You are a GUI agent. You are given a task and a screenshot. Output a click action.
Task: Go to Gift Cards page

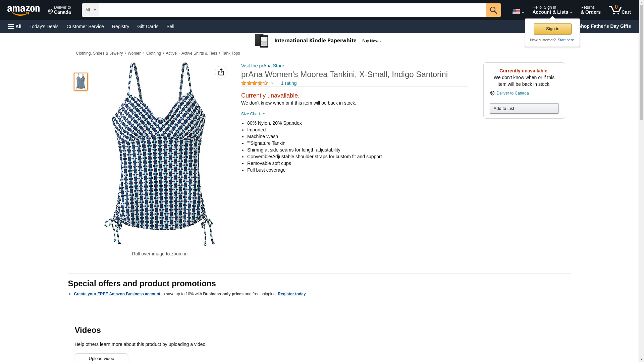pos(148,26)
